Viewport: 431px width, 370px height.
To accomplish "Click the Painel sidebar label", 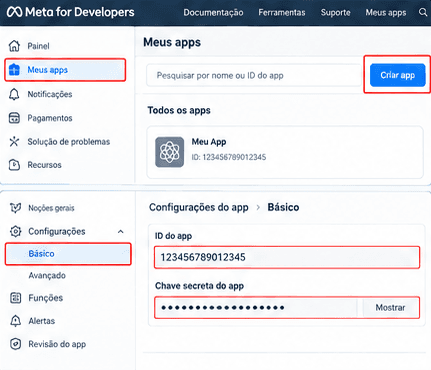I will click(x=38, y=46).
